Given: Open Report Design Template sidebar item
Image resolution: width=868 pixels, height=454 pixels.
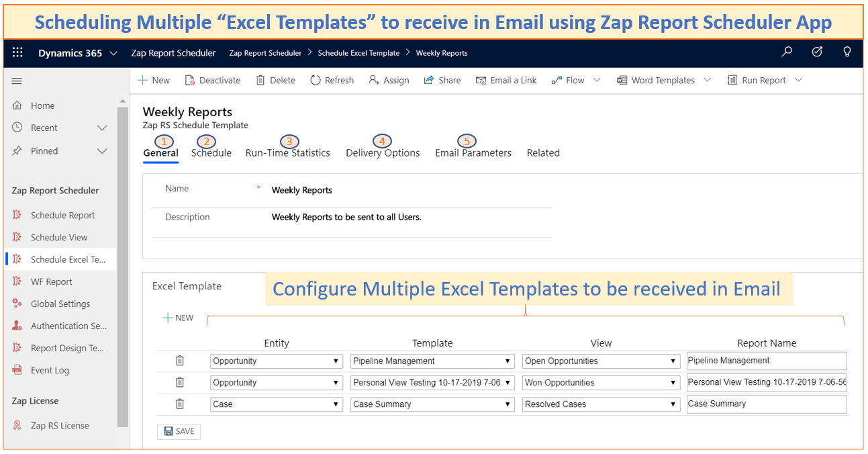Looking at the screenshot, I should click(67, 349).
